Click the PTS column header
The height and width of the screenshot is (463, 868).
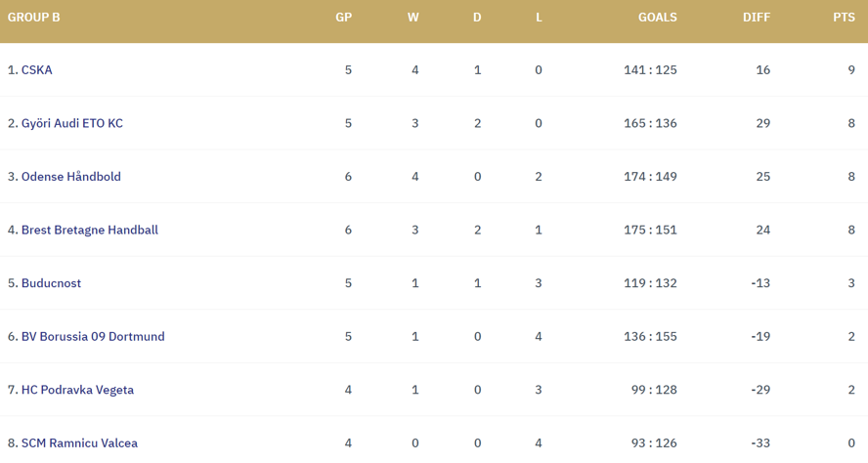844,18
